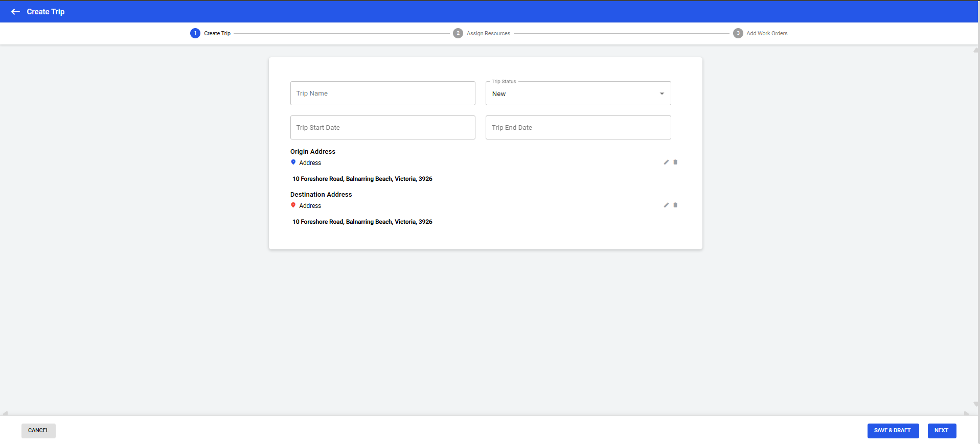980x445 pixels.
Task: Click the horizontal scrollbar right arrow
Action: [966, 413]
